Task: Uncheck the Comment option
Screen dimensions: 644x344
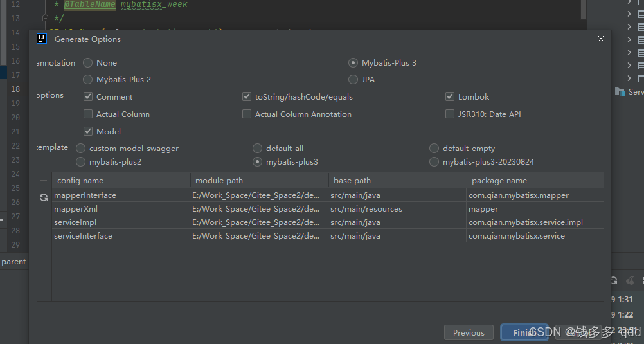Action: [88, 96]
